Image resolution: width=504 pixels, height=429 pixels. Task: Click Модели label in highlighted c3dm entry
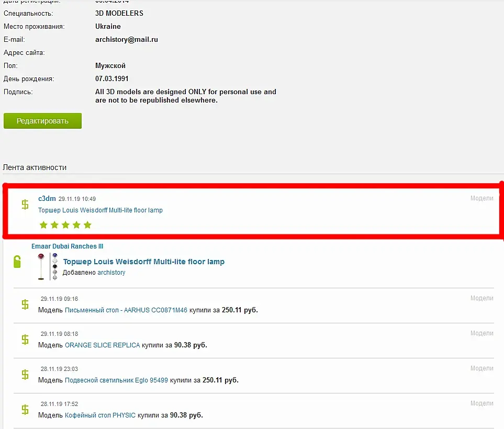pyautogui.click(x=481, y=198)
